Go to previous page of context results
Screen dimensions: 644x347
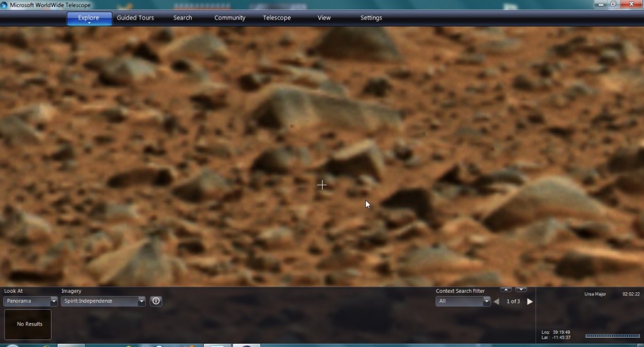coord(496,302)
